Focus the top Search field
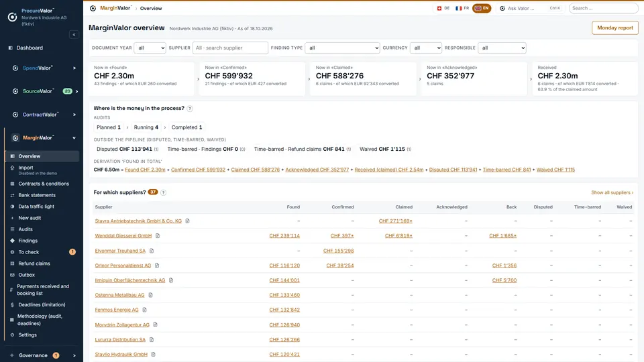This screenshot has width=644, height=362. click(603, 8)
